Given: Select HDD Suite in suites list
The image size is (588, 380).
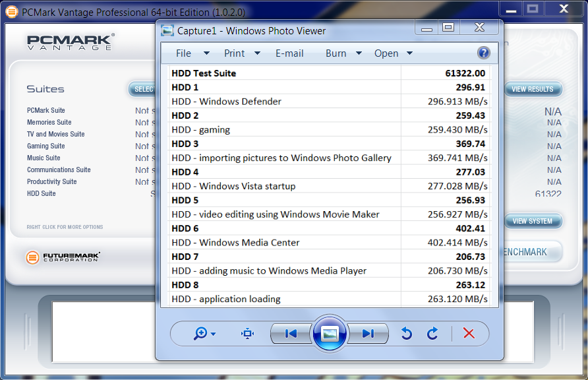Looking at the screenshot, I should [42, 193].
